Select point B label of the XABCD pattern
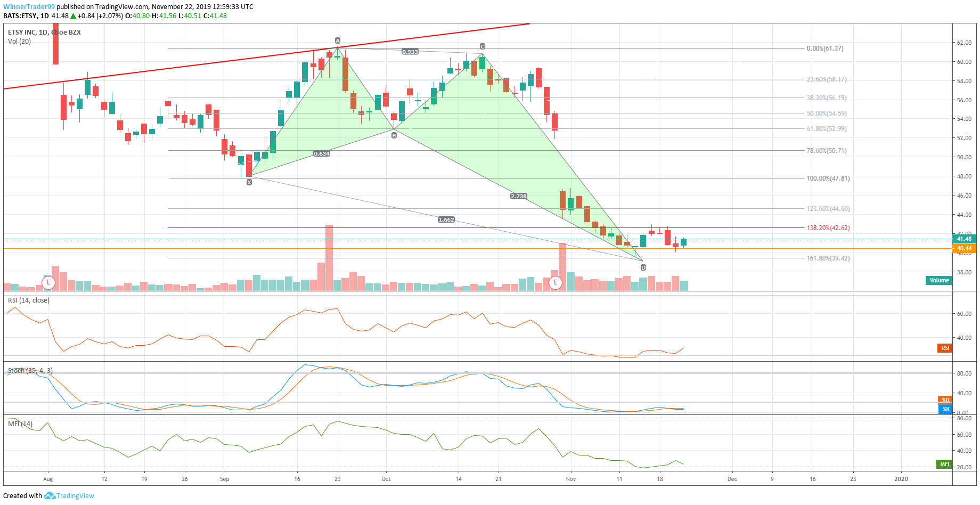The height and width of the screenshot is (505, 980). pos(394,135)
